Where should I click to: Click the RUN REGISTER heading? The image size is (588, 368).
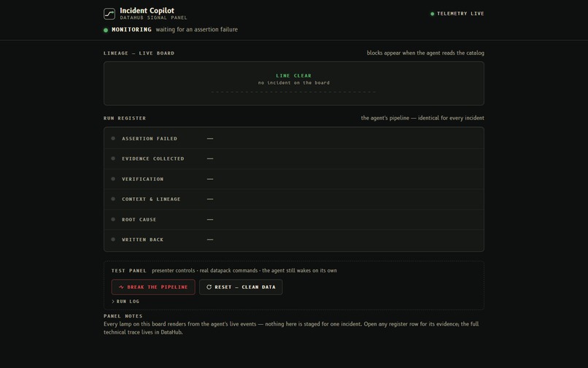125,118
